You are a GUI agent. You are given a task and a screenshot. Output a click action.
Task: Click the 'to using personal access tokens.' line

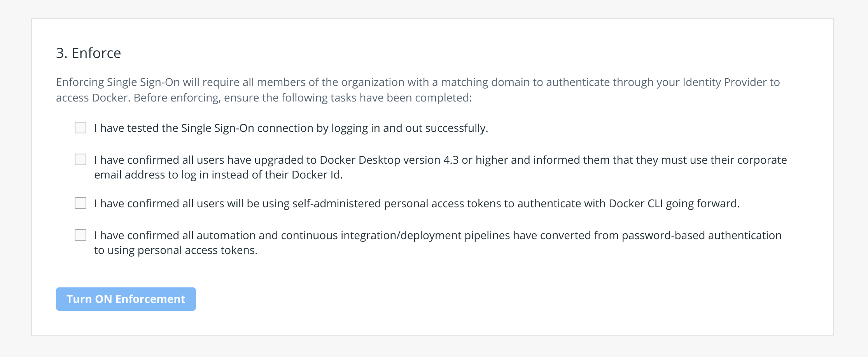click(x=176, y=250)
